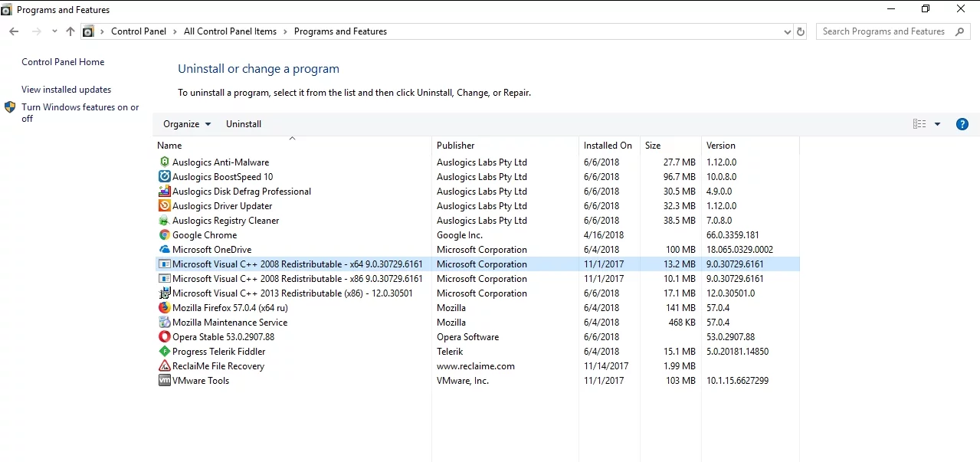Open help with the question mark icon

962,124
